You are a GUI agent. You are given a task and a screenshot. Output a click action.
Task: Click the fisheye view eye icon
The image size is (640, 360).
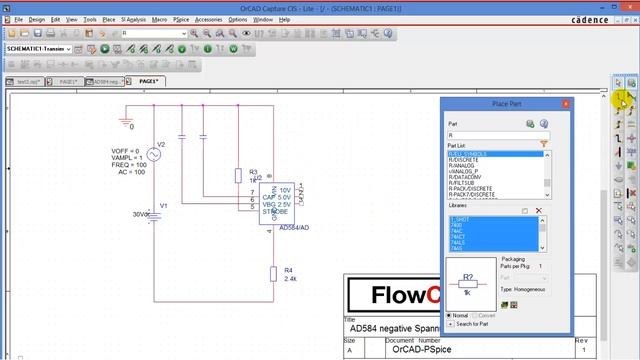coord(246,33)
